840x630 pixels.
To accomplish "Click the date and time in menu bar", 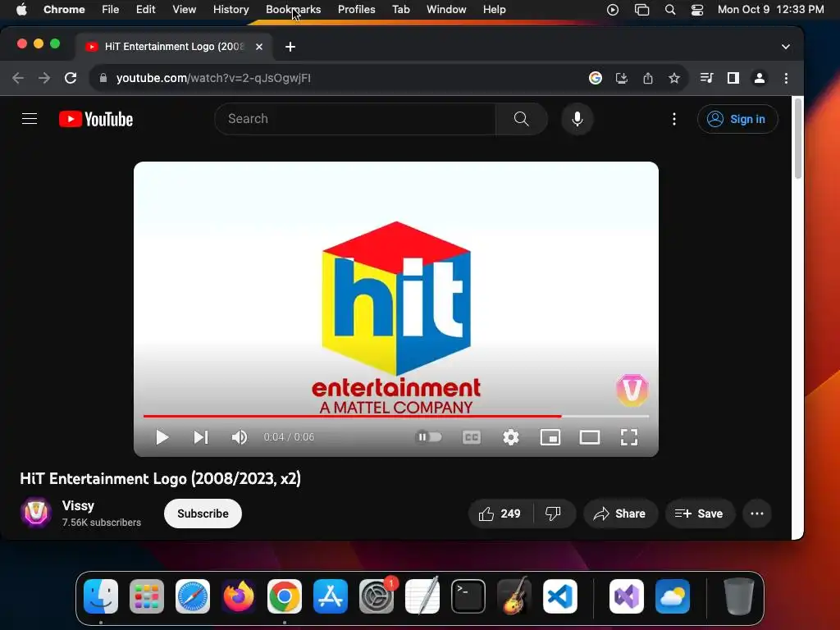I will click(x=770, y=10).
